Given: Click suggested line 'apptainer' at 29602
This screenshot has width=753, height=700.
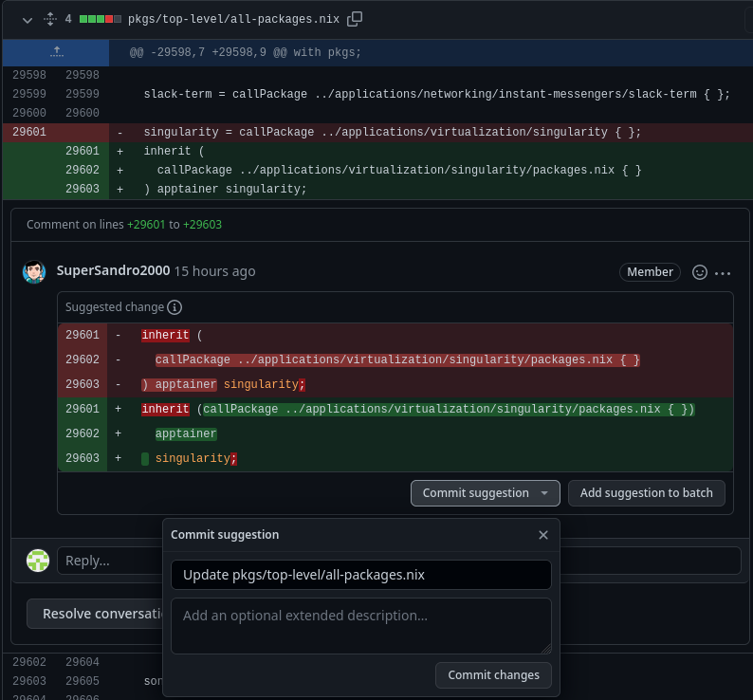Looking at the screenshot, I should (186, 433).
